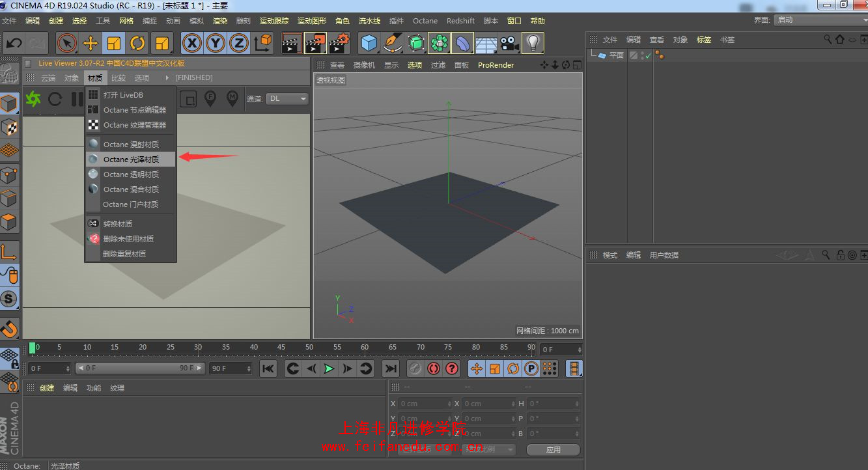The height and width of the screenshot is (470, 868).
Task: Choose Octane 透明材质 entry
Action: tap(131, 174)
